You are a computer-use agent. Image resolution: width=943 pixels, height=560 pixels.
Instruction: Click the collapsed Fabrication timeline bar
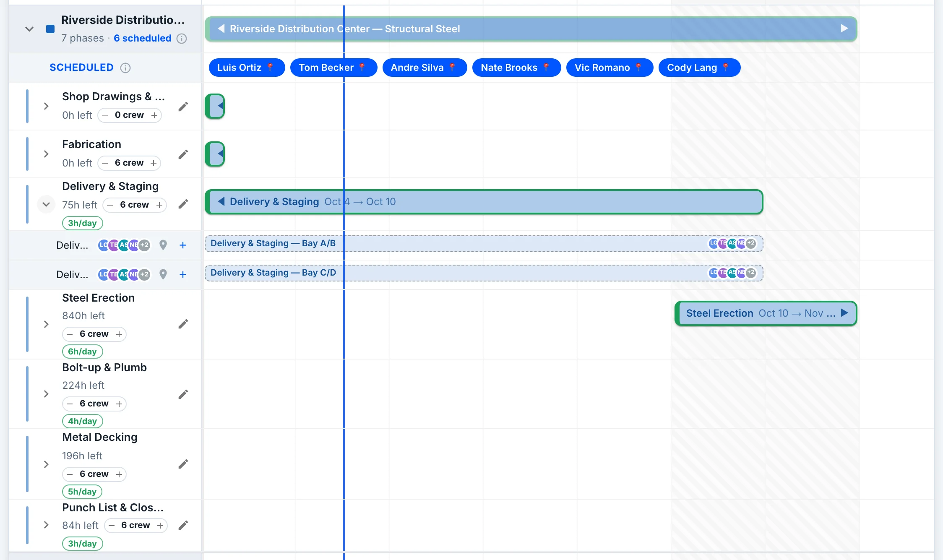pyautogui.click(x=215, y=154)
